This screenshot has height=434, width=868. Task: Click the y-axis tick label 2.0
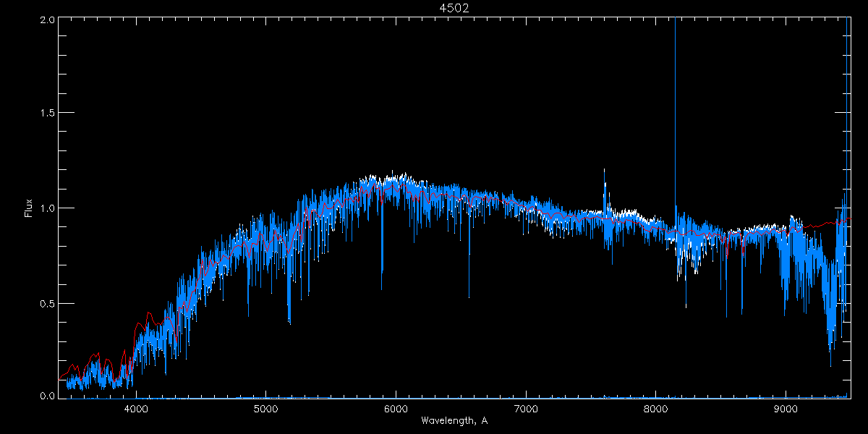tap(46, 20)
